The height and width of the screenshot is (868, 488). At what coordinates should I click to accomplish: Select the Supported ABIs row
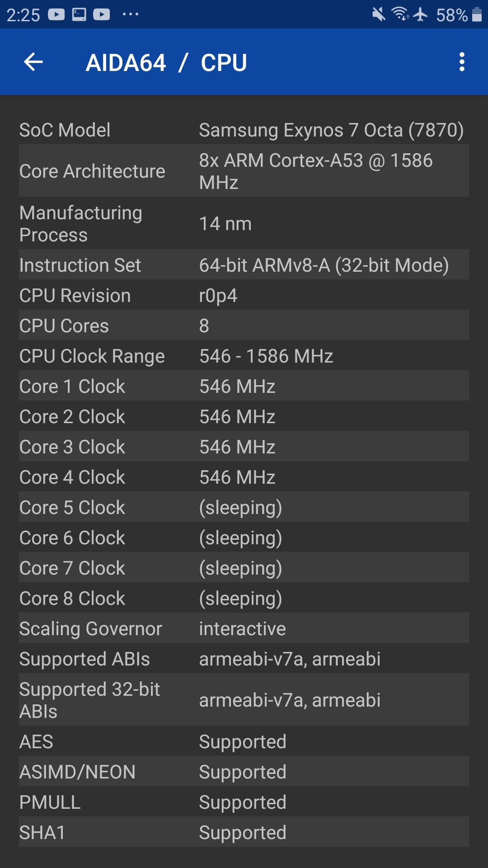point(244,659)
